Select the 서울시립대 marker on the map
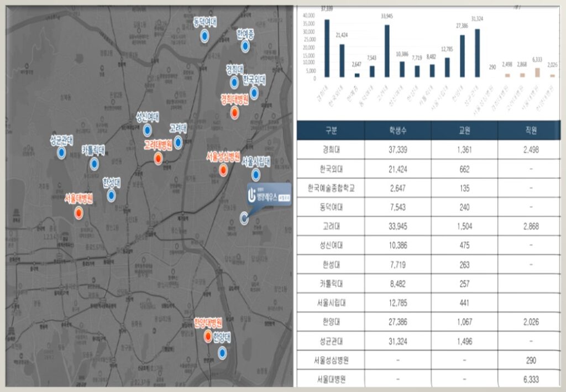 pos(255,175)
